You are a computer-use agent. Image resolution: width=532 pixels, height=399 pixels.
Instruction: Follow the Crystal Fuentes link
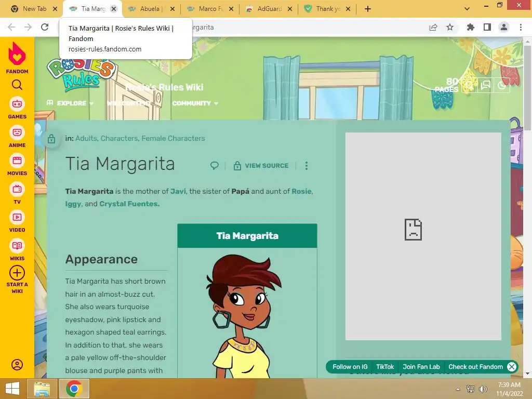pyautogui.click(x=129, y=204)
